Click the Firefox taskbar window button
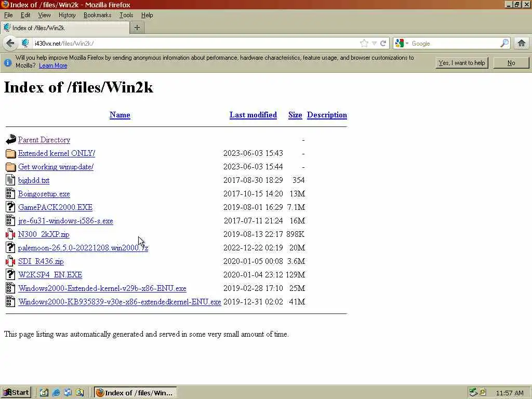Screen dimensions: 532x399 pyautogui.click(x=135, y=393)
